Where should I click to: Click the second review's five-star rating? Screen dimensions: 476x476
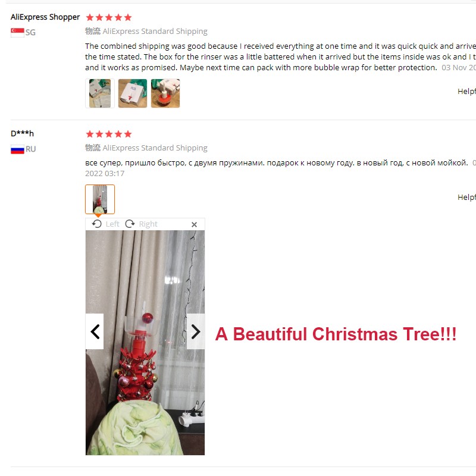click(x=109, y=134)
